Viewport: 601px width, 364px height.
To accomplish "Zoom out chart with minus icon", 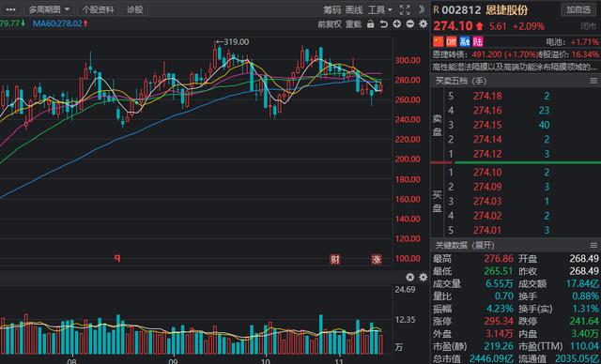I will [x=409, y=23].
